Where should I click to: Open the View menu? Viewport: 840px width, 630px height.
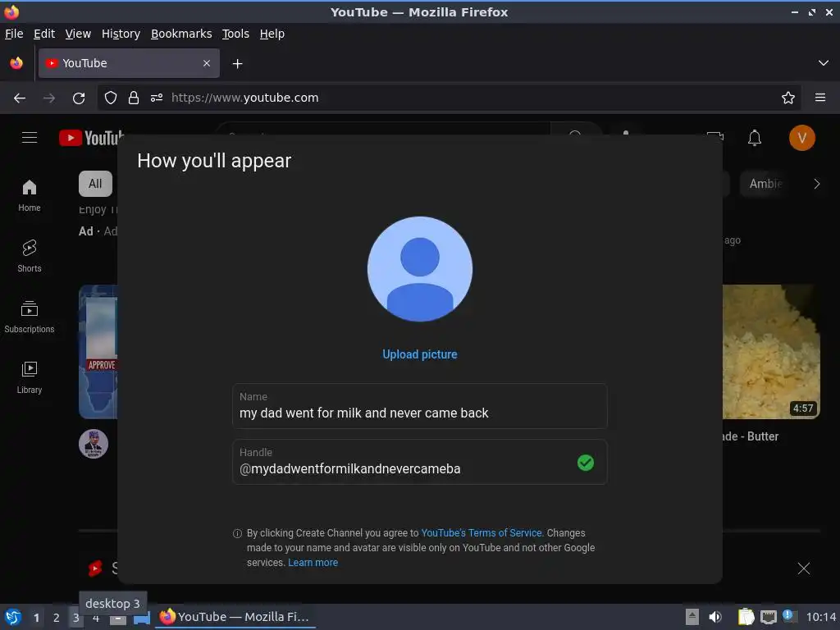coord(78,34)
